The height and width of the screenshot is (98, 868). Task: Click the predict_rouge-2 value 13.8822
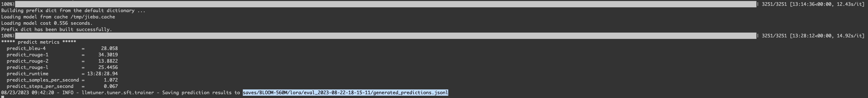click(108, 61)
